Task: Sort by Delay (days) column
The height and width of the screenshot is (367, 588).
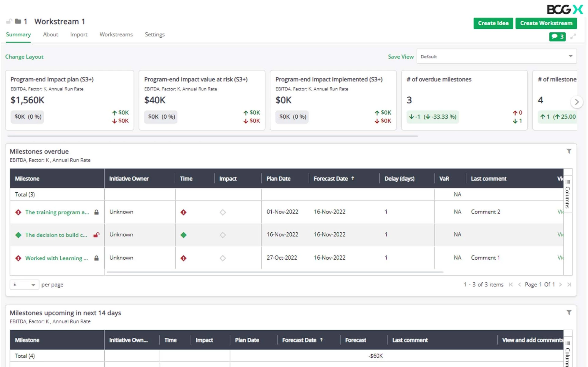Action: (x=400, y=179)
